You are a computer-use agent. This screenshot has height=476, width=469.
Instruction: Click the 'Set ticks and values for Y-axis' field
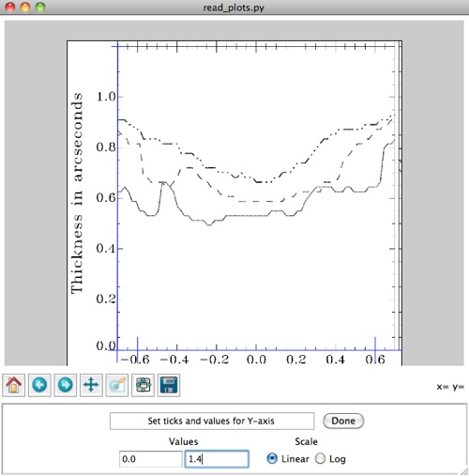pyautogui.click(x=212, y=421)
